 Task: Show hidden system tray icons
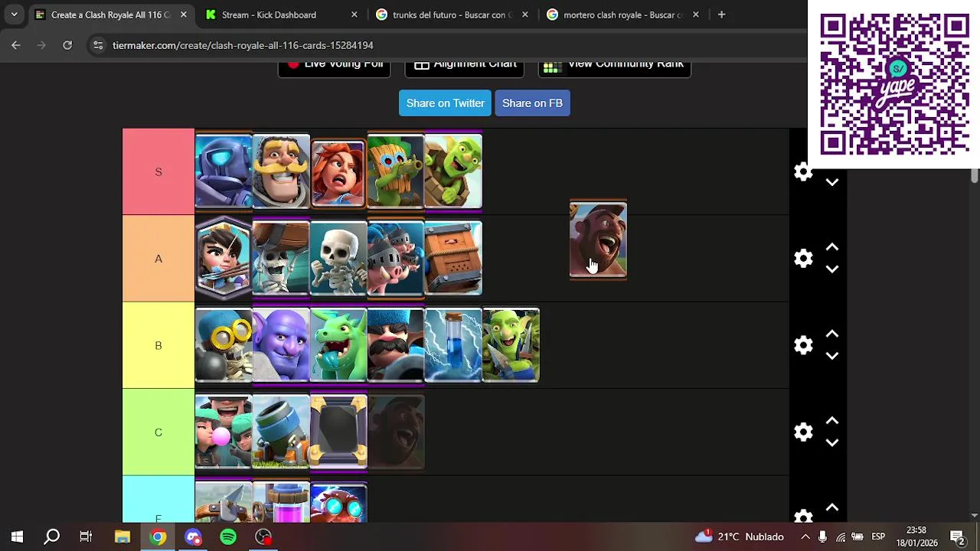pos(805,536)
